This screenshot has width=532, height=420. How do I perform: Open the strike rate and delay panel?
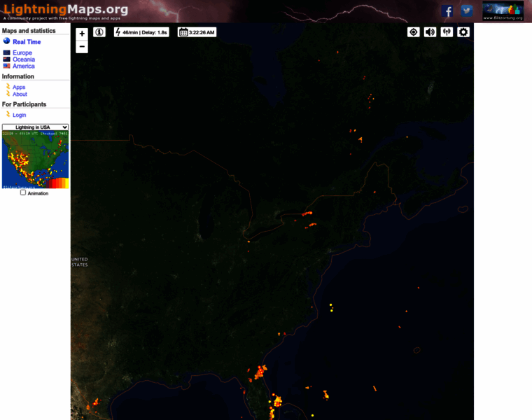click(x=141, y=32)
